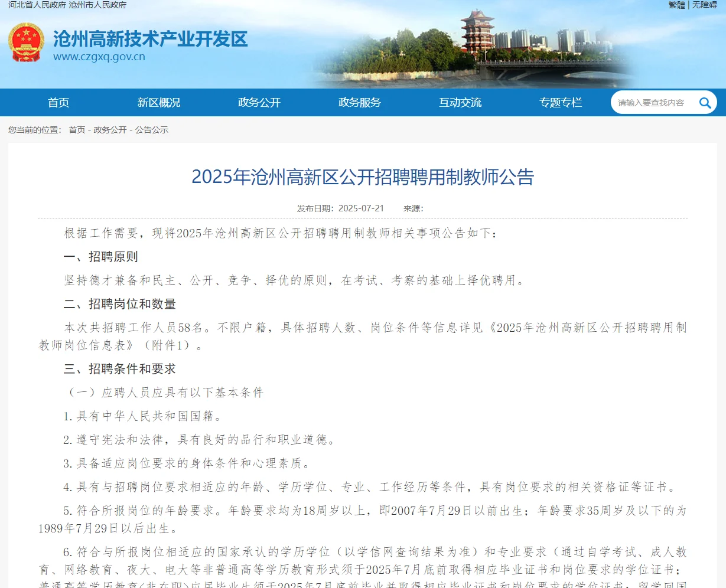The image size is (726, 588).
Task: Click the www.czgxq.gov.cn address text
Action: pos(99,57)
